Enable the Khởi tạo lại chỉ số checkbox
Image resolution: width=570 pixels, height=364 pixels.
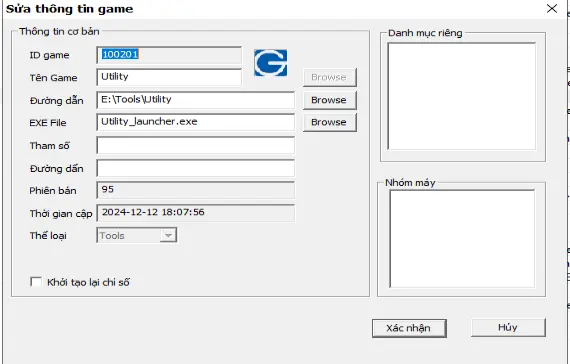pyautogui.click(x=36, y=282)
